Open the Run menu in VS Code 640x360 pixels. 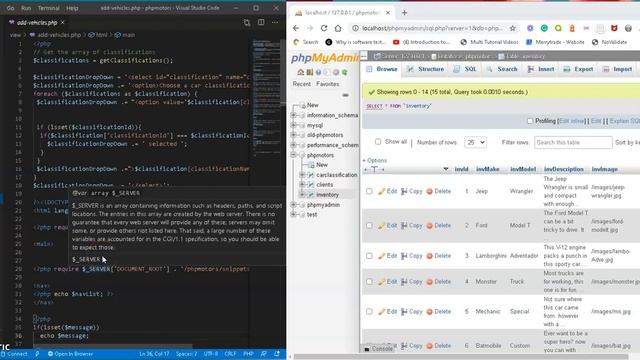(26, 8)
